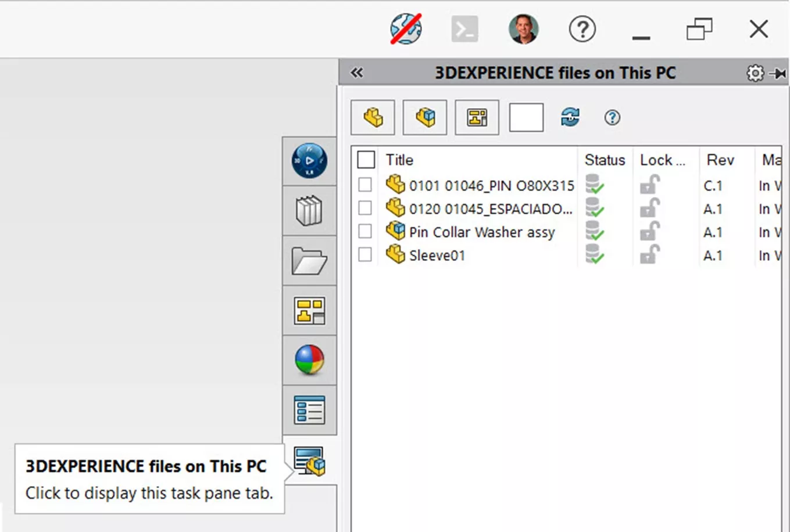
Task: Select file 0101 01046_PIN O80X315
Action: pos(491,186)
